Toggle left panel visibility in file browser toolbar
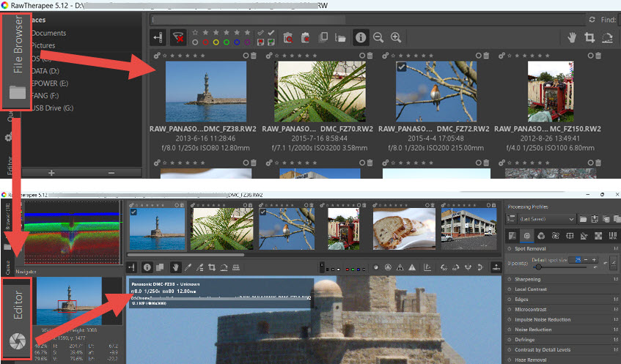Viewport: 621px width, 364px height. (x=158, y=37)
